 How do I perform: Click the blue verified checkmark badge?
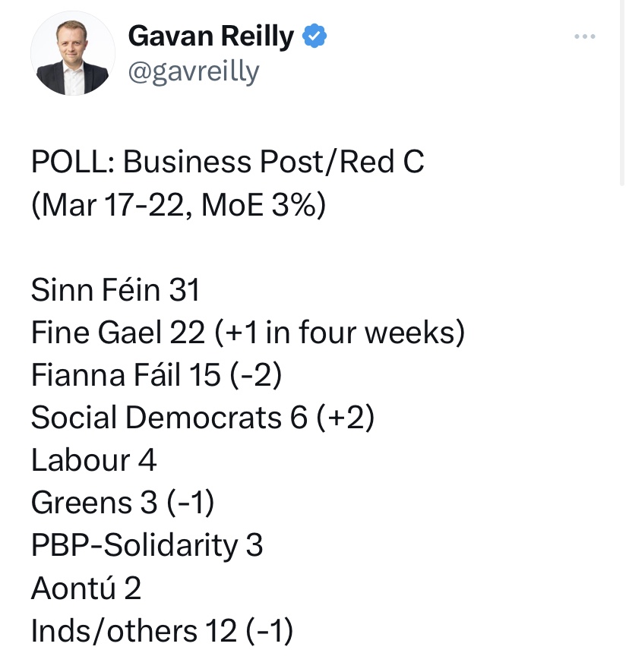click(315, 35)
